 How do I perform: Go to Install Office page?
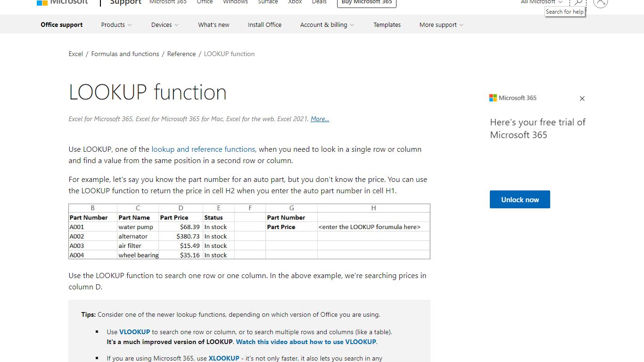click(x=264, y=25)
